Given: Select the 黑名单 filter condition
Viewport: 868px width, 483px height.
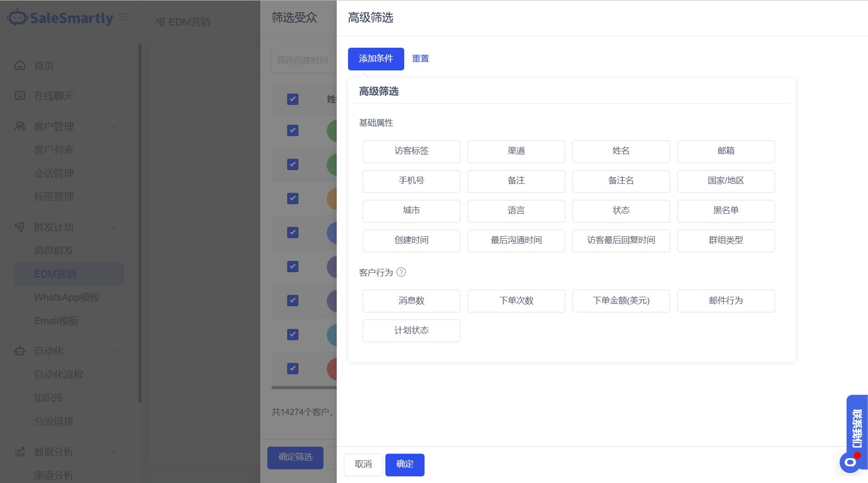Looking at the screenshot, I should 726,211.
